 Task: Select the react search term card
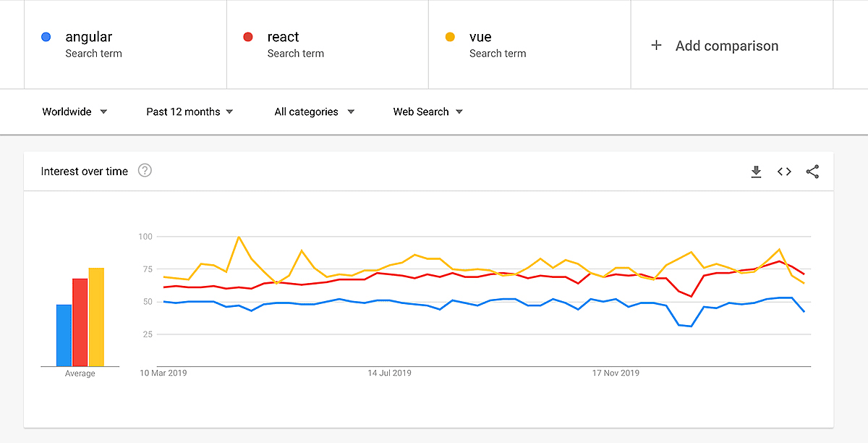coord(327,43)
